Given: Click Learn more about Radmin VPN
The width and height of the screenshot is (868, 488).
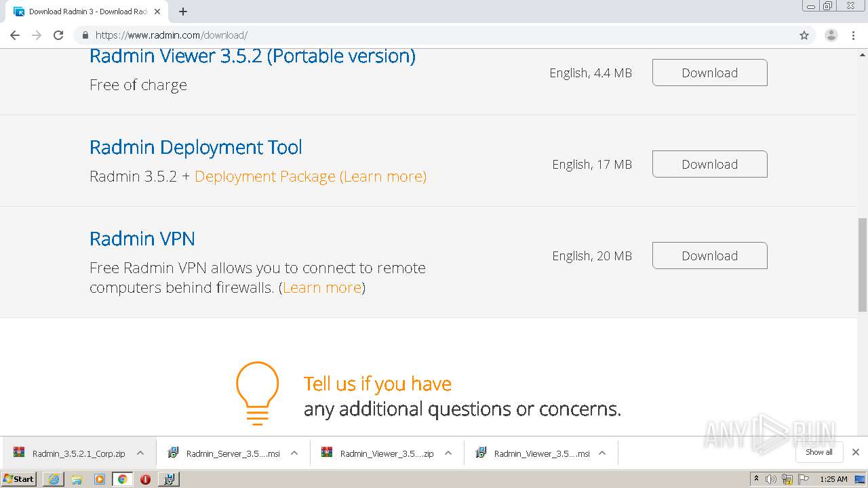Looking at the screenshot, I should (322, 287).
